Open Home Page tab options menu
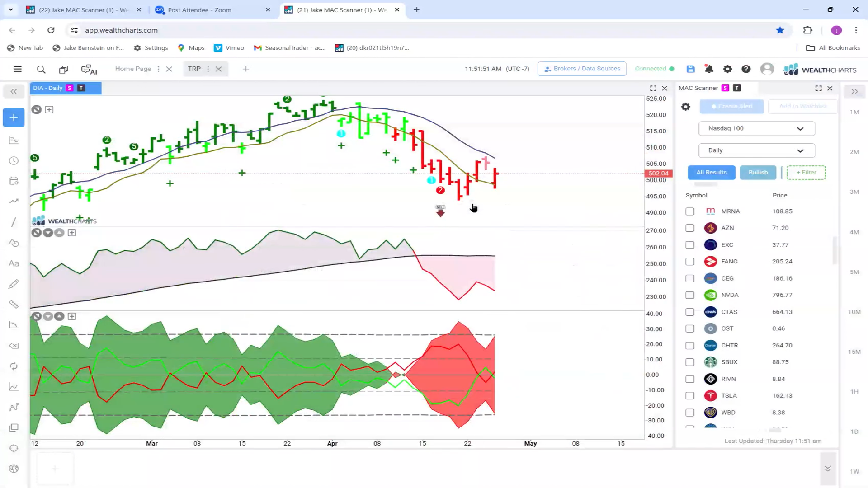This screenshot has height=488, width=868. coord(158,69)
